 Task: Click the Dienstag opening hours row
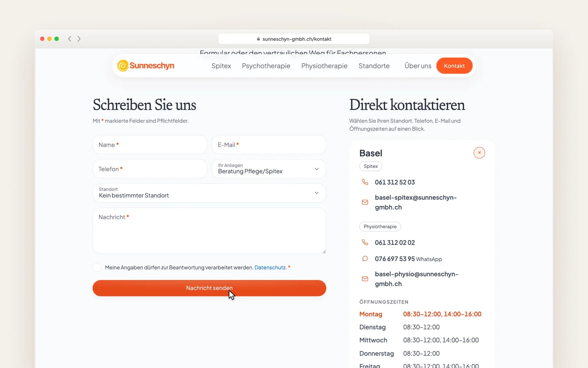point(420,327)
